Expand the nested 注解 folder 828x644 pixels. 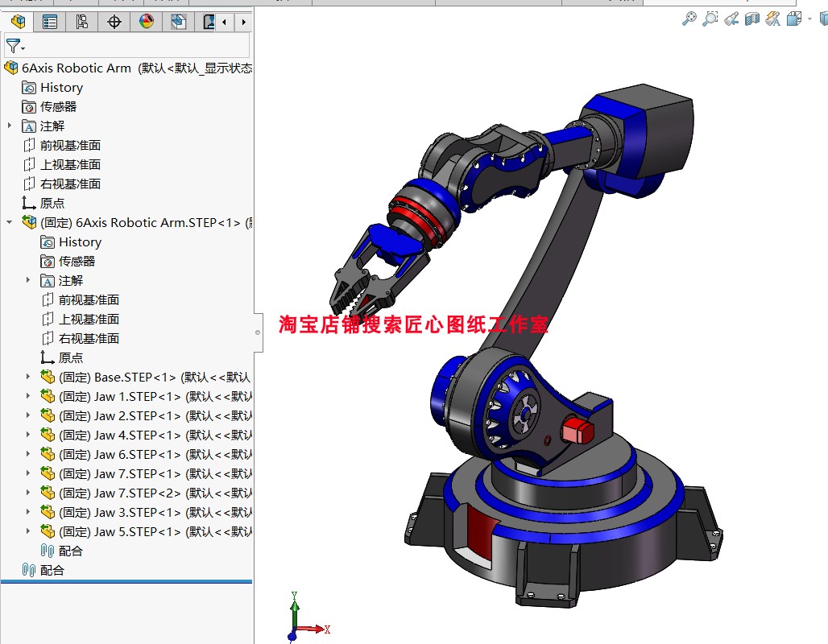pyautogui.click(x=28, y=280)
